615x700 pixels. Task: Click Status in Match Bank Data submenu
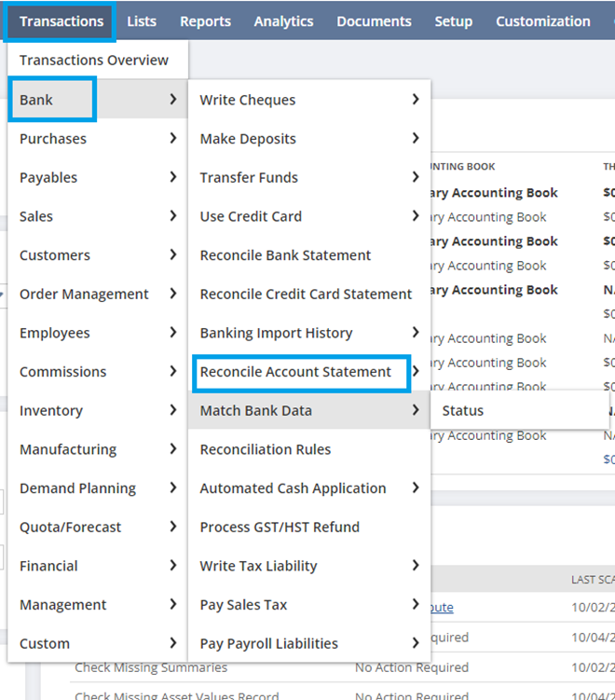tap(463, 410)
